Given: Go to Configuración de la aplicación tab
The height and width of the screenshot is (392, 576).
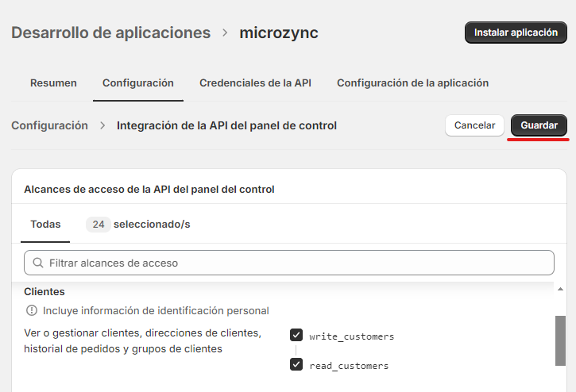Looking at the screenshot, I should 412,83.
